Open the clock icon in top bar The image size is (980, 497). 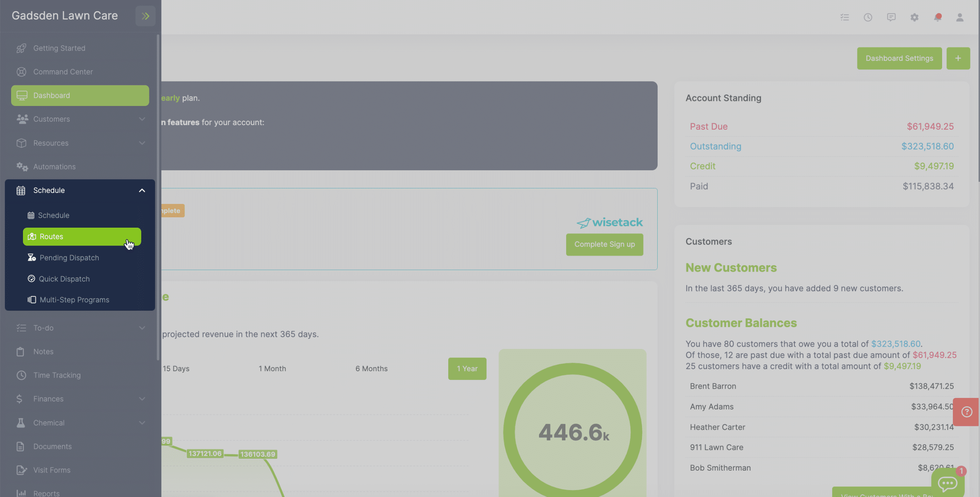click(x=868, y=17)
